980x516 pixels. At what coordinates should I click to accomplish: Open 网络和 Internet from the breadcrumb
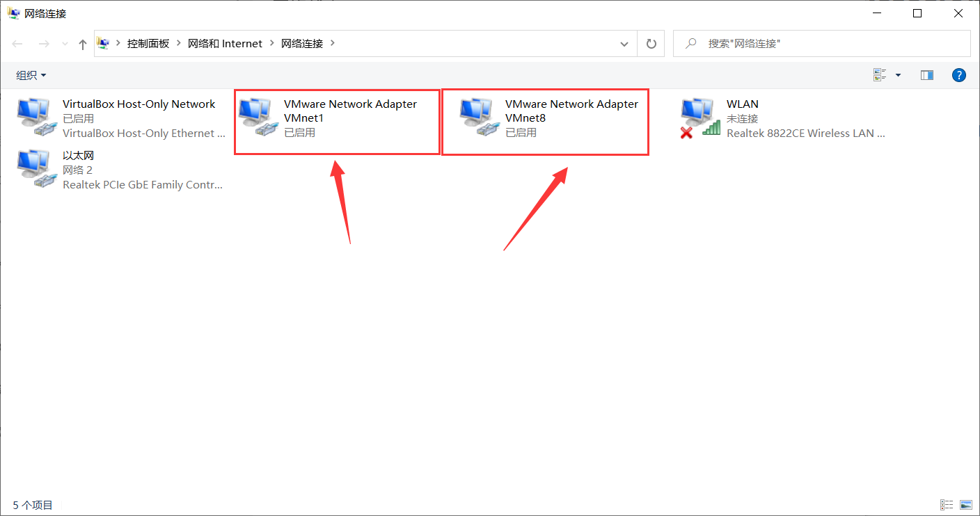click(x=225, y=43)
